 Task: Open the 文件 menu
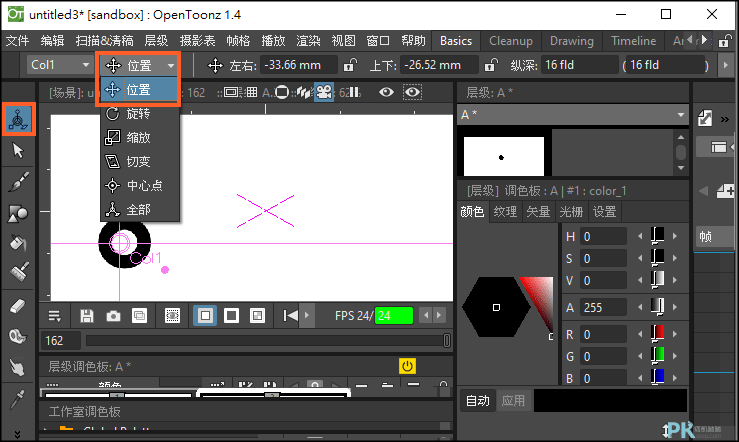click(17, 41)
